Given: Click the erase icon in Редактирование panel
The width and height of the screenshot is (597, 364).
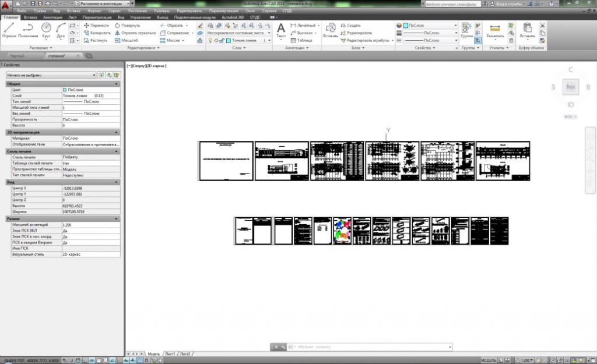Looking at the screenshot, I should (x=201, y=26).
